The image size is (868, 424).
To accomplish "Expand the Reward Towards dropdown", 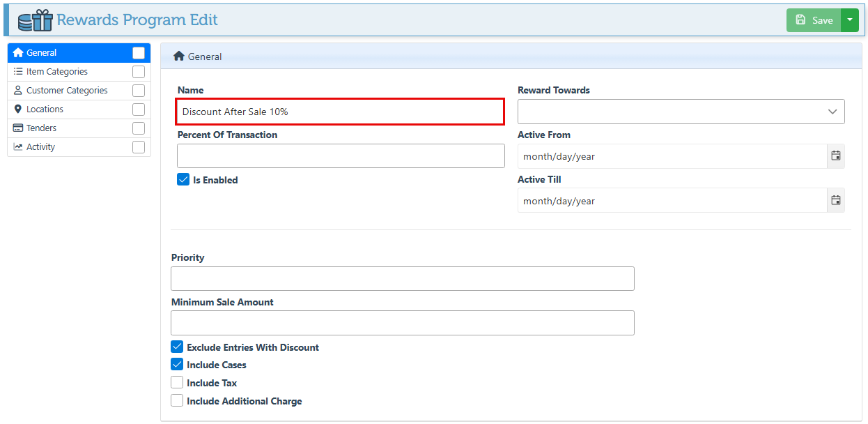I will (x=681, y=112).
